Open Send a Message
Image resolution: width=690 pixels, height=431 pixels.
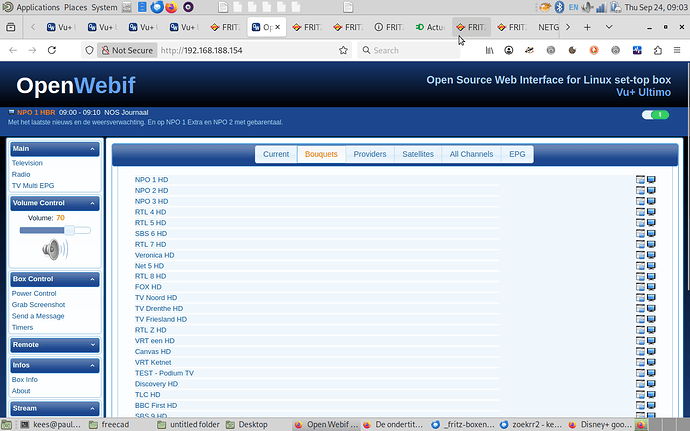38,316
